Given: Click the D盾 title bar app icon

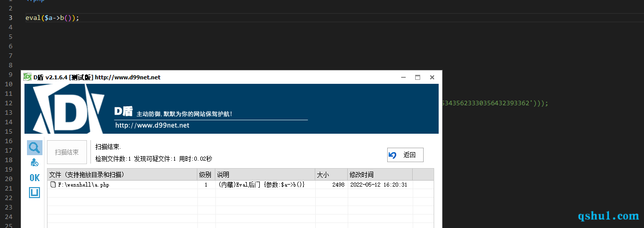Looking at the screenshot, I should [27, 77].
